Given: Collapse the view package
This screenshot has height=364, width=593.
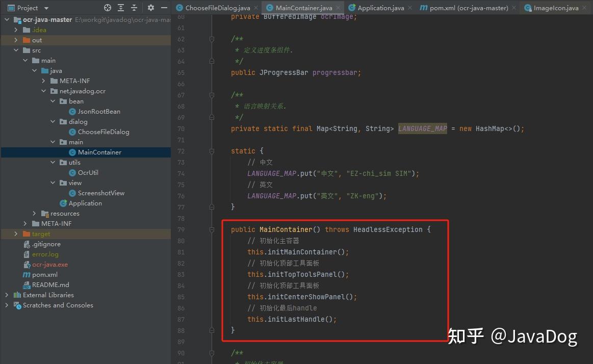Looking at the screenshot, I should click(53, 183).
